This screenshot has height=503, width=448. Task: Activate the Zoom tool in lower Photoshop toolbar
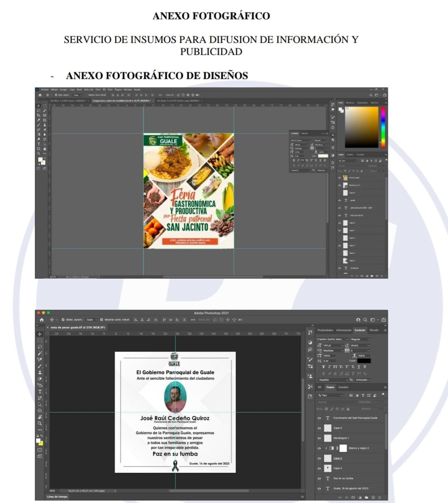pos(40,423)
